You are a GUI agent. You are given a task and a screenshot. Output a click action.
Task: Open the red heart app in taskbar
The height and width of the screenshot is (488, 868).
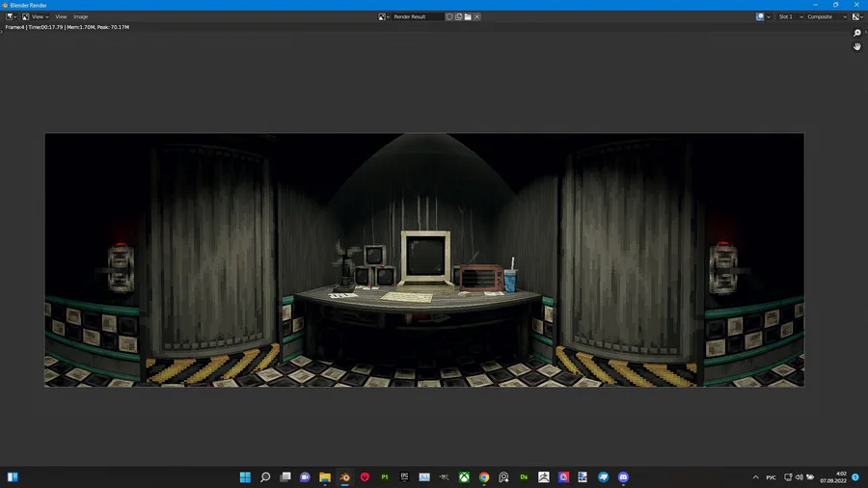coord(365,477)
